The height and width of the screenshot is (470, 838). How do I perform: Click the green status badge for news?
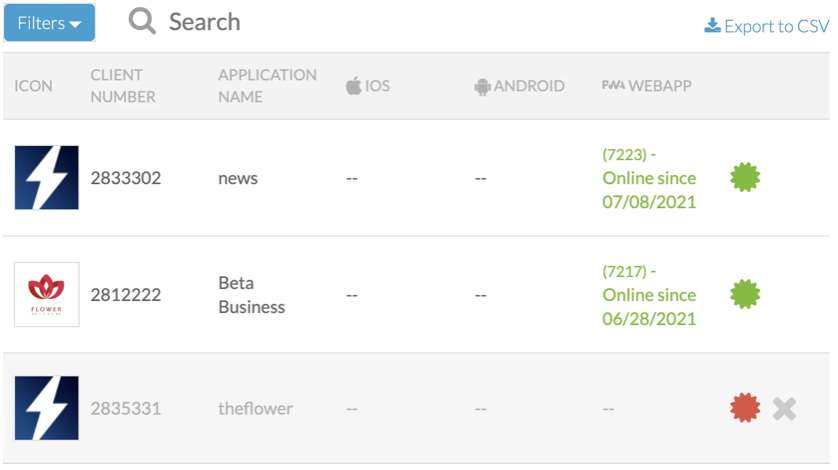click(745, 178)
